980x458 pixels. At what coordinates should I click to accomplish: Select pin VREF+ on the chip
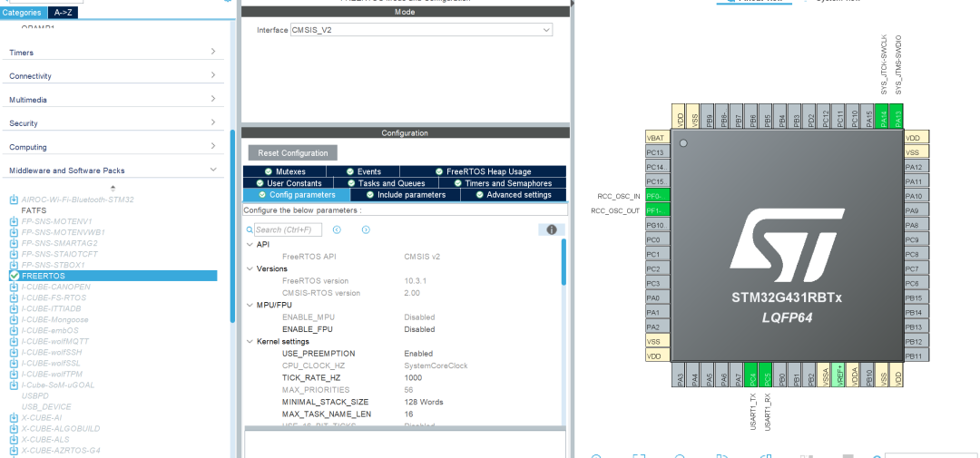(x=838, y=375)
